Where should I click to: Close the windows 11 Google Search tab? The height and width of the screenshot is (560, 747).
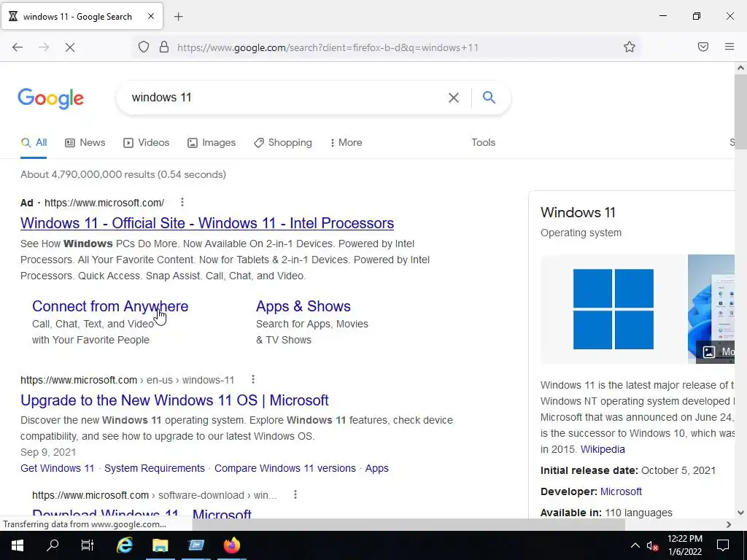pos(151,16)
